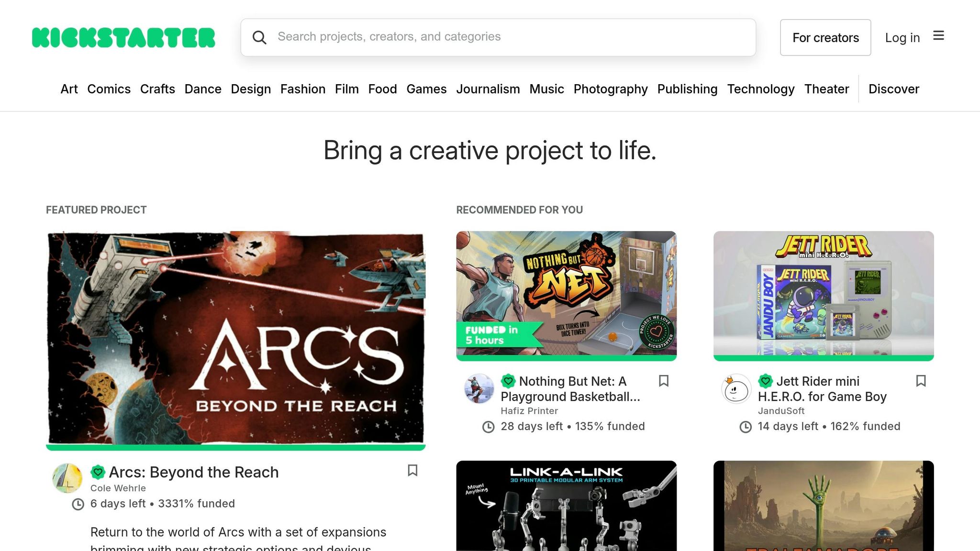Click the For creators button
Image resolution: width=980 pixels, height=551 pixels.
(825, 37)
